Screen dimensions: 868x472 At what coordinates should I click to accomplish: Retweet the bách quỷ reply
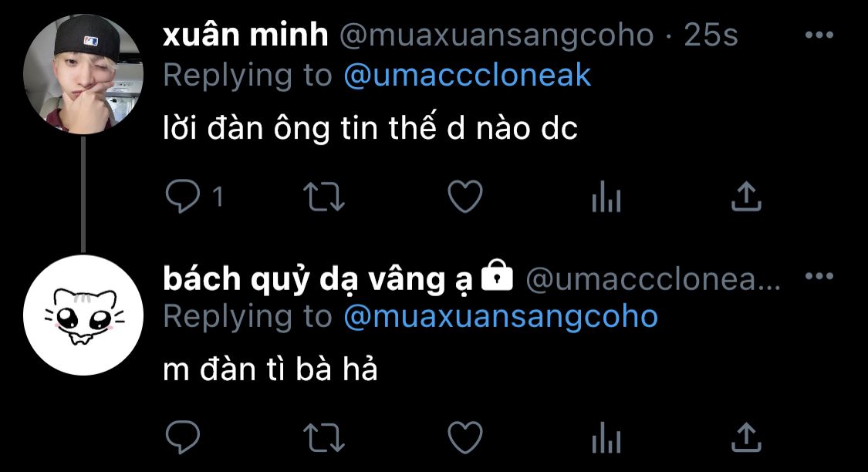[x=324, y=438]
